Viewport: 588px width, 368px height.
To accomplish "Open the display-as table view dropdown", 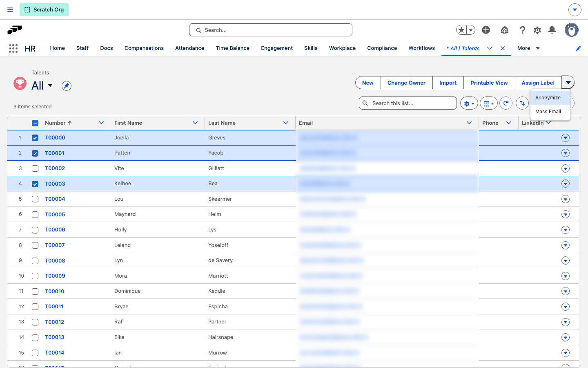I will (x=488, y=103).
